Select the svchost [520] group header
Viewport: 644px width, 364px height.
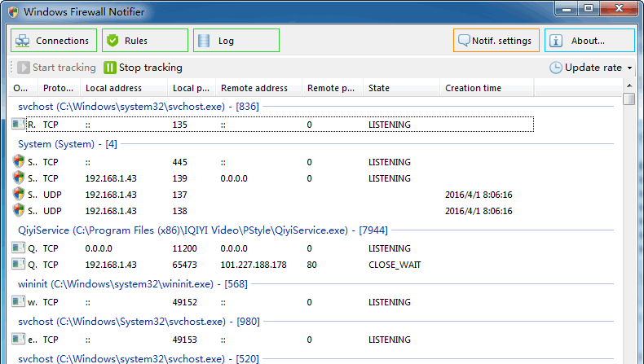tap(139, 358)
